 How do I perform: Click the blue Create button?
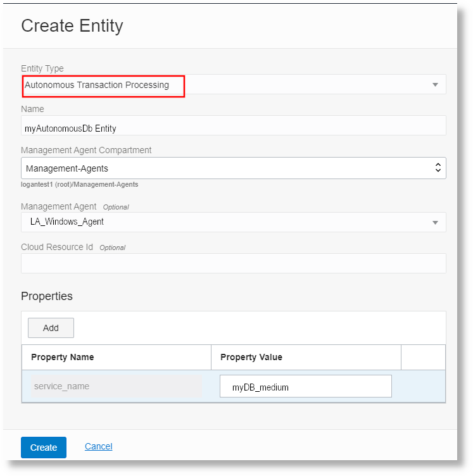pos(44,448)
